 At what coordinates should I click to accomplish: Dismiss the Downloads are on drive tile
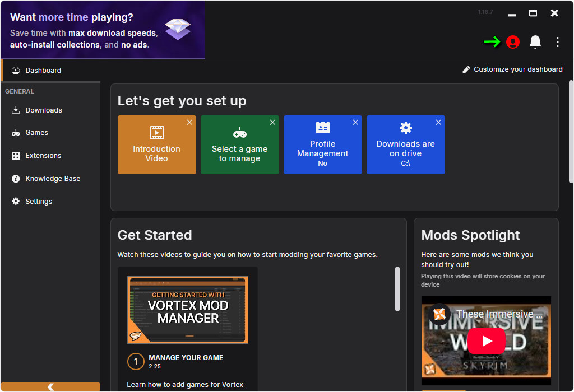click(x=438, y=122)
